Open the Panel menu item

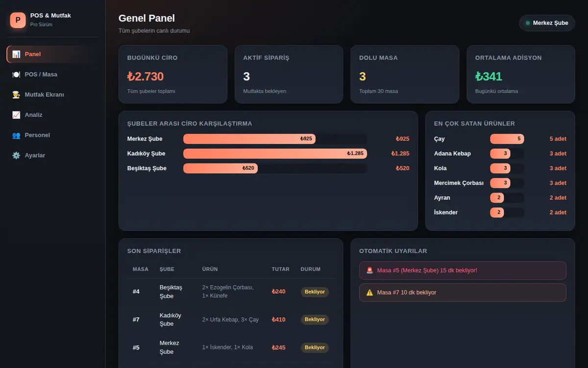[52, 54]
